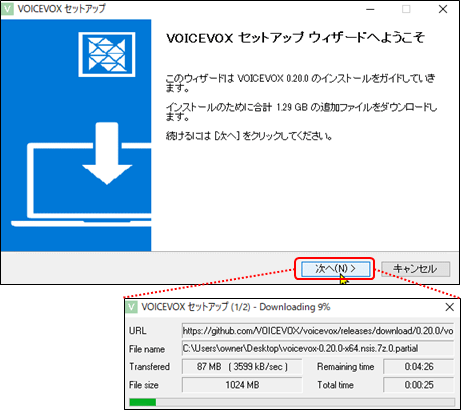
Task: Click the installer logo image on the blue panel
Action: (x=107, y=54)
